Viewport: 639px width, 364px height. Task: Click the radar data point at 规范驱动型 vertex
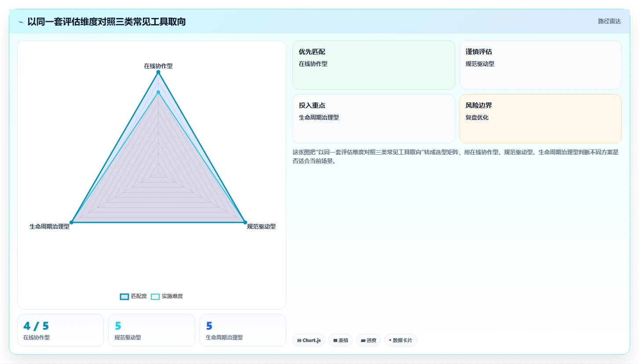click(x=245, y=222)
